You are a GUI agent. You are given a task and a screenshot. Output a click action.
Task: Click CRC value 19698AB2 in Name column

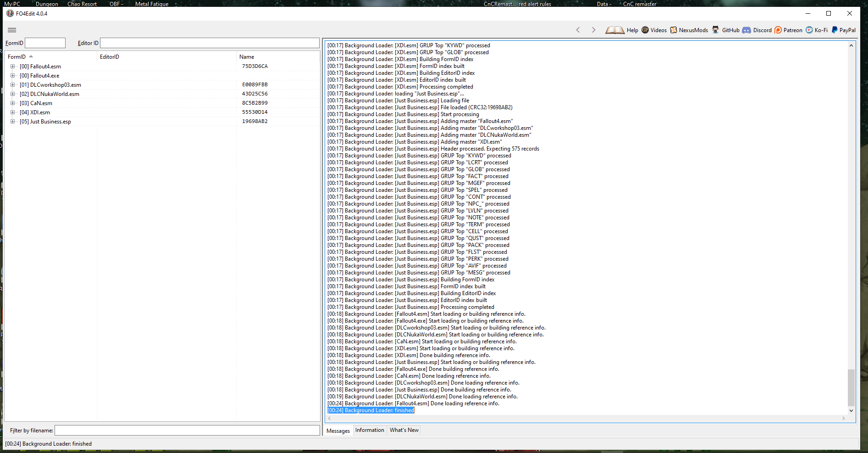(255, 121)
